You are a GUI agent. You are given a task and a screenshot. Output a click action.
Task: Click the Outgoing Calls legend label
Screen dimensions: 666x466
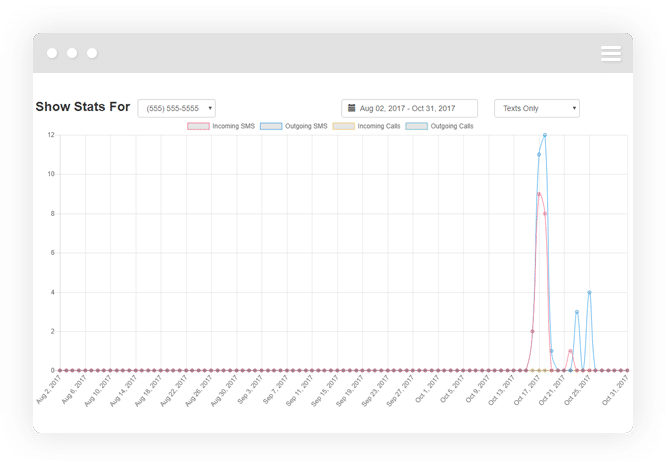452,126
